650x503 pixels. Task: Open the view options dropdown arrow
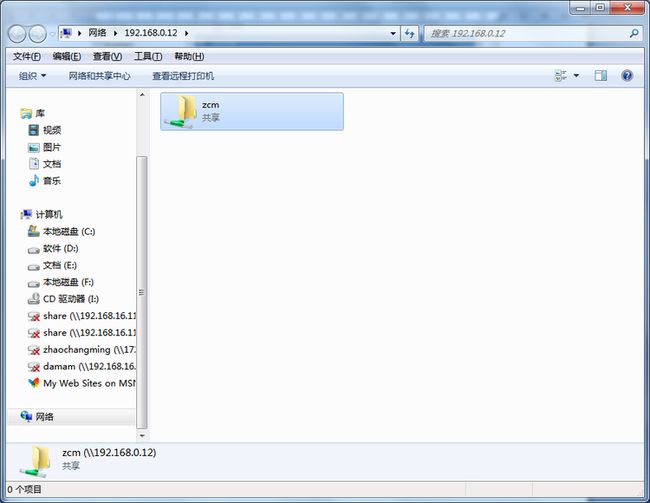576,75
